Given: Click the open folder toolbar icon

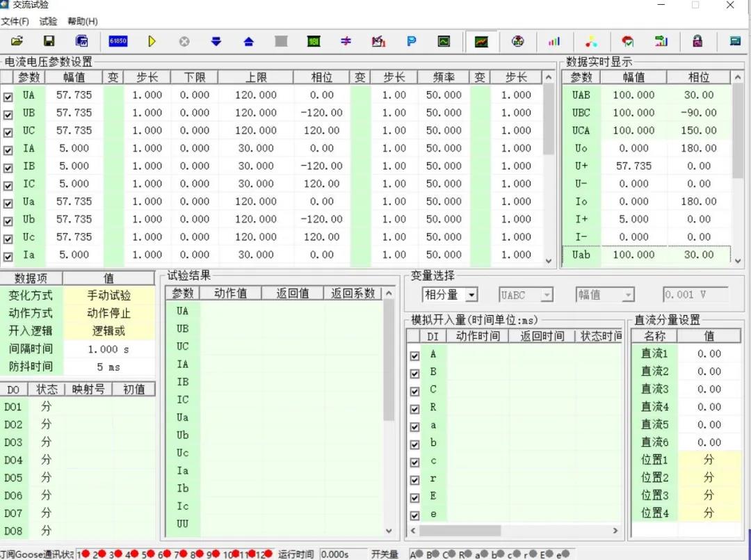Looking at the screenshot, I should click(17, 42).
